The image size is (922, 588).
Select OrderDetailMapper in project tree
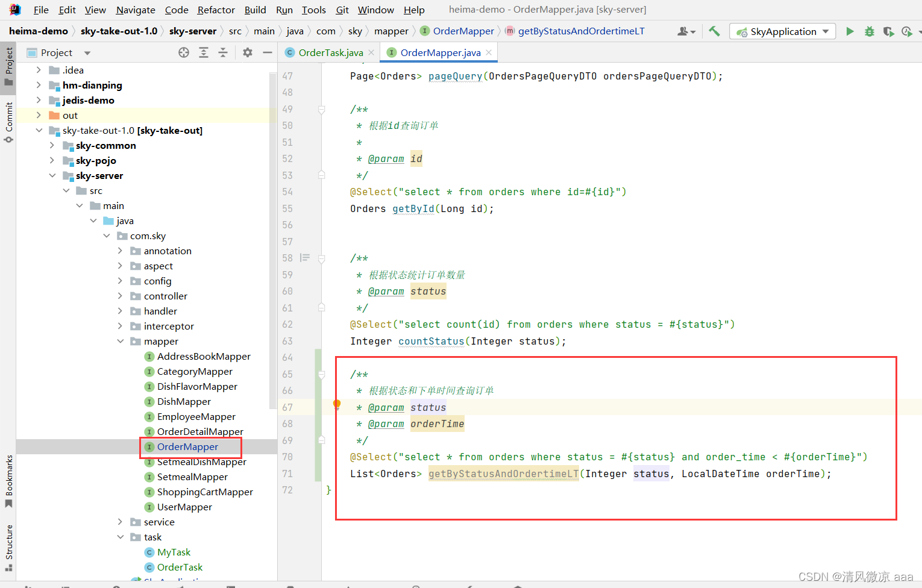coord(200,431)
